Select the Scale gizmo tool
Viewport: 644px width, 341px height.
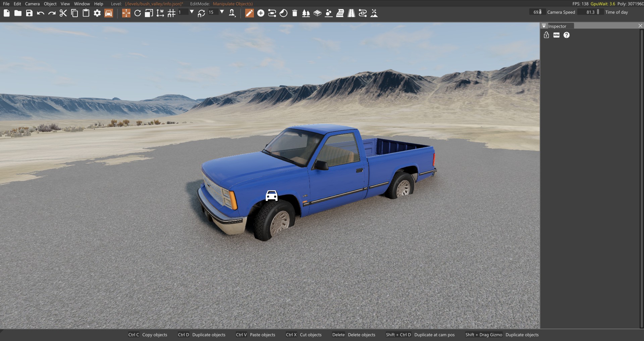[x=149, y=13]
